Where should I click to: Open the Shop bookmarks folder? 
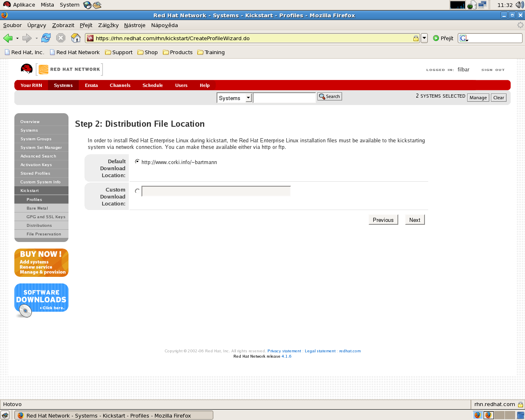coord(148,52)
